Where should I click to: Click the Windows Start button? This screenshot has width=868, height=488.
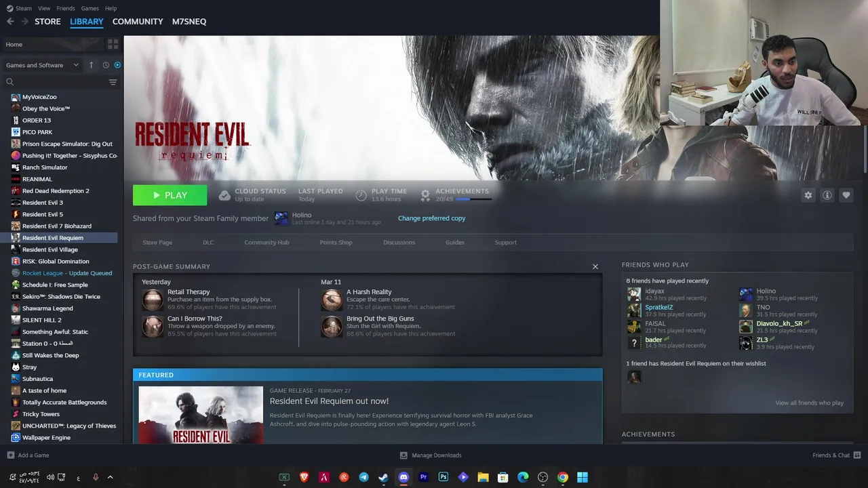tap(583, 477)
